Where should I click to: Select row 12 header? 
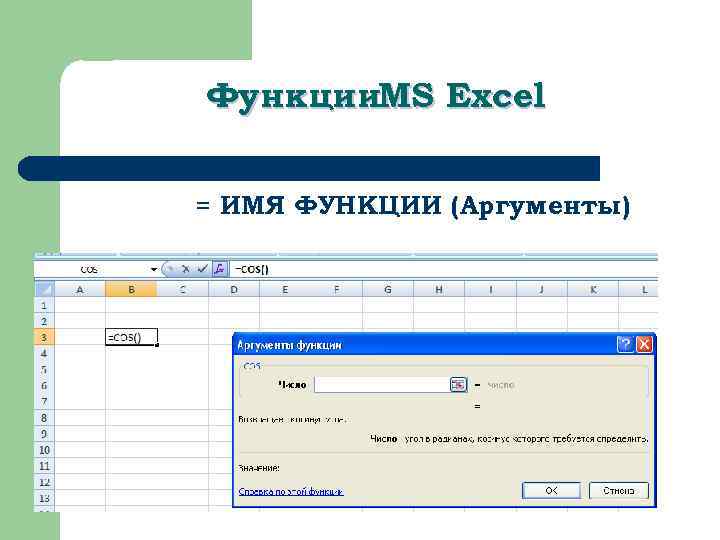(45, 482)
